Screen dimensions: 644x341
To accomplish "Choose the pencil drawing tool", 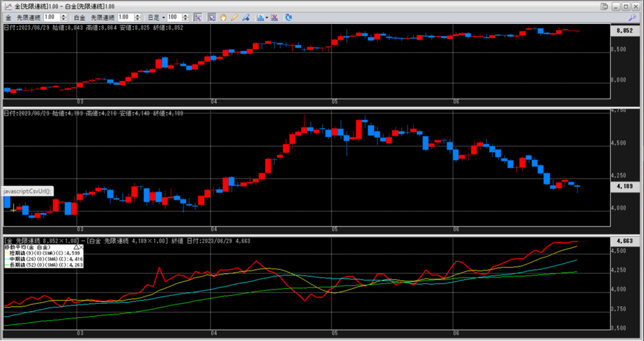I will point(234,17).
